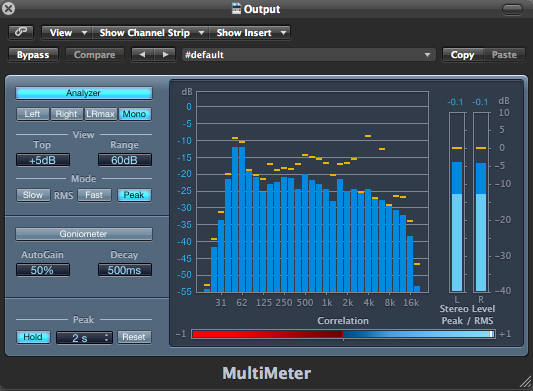Click the link chain icon button
Viewport: 533px width, 391px height.
(x=21, y=33)
